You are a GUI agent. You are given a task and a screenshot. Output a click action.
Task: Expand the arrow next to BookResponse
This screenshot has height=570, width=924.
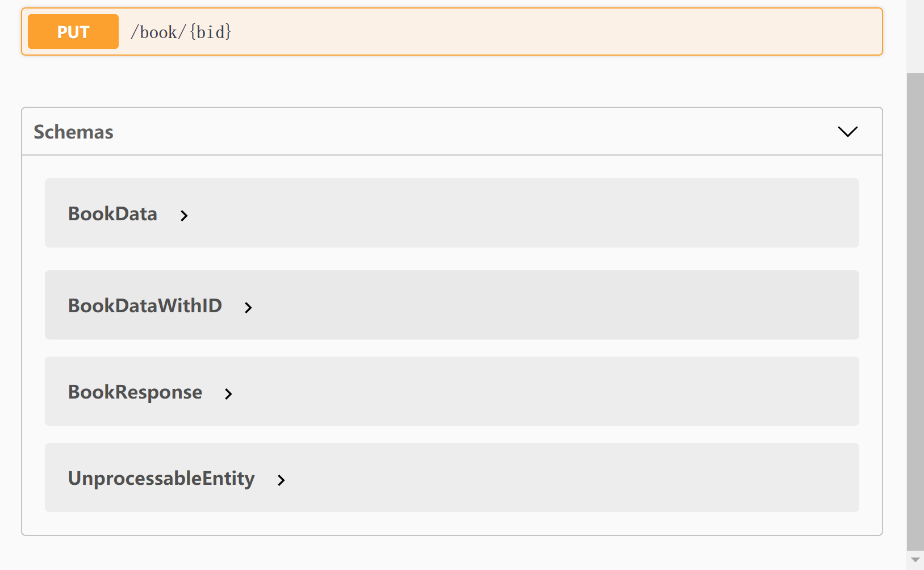coord(228,394)
